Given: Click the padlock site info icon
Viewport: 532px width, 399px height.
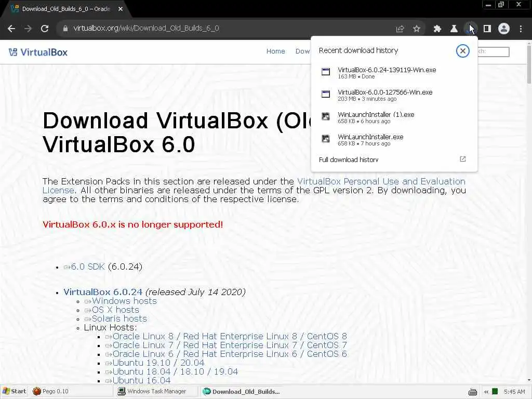Looking at the screenshot, I should tap(65, 29).
